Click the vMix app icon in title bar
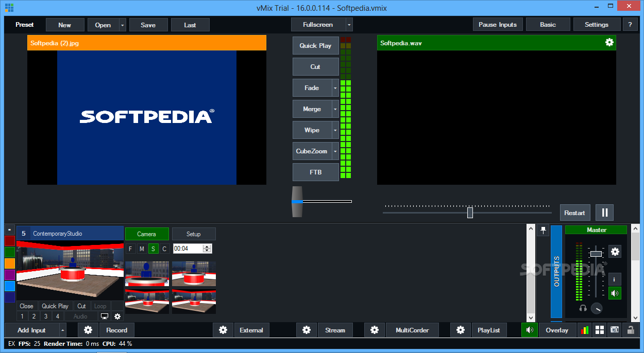This screenshot has width=644, height=353. 9,8
